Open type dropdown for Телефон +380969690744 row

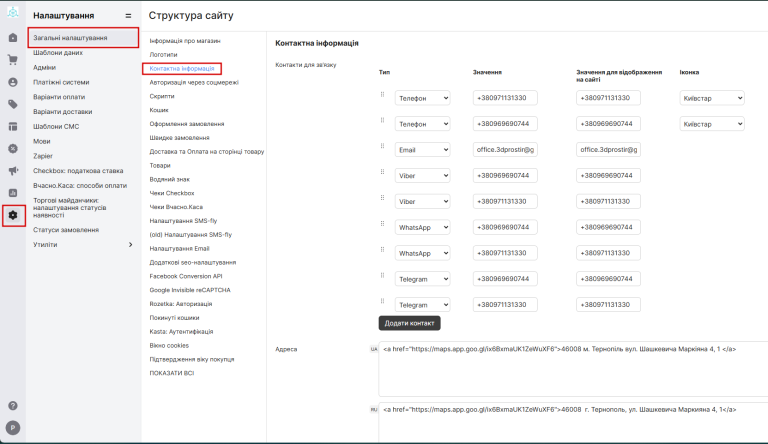click(x=423, y=124)
